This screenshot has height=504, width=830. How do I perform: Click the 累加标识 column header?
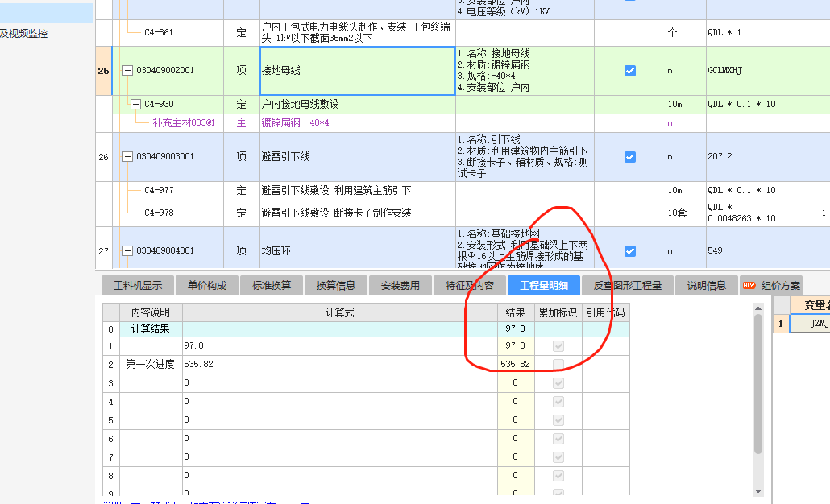tap(558, 312)
